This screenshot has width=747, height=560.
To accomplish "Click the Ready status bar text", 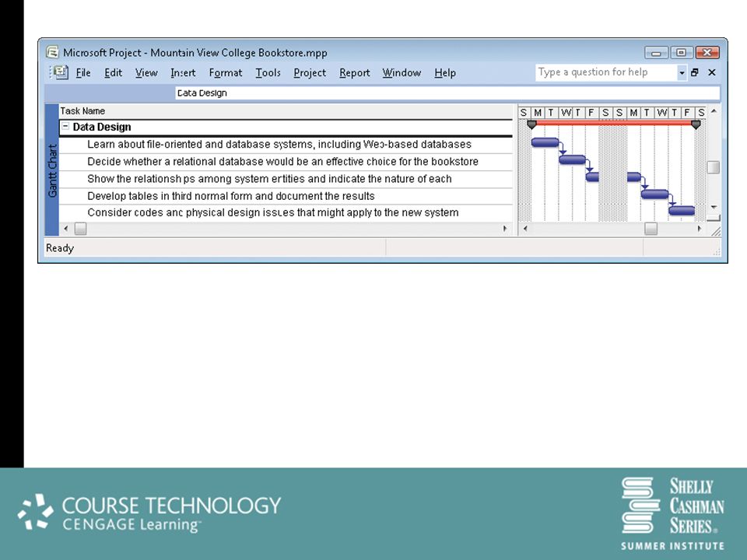I will tap(60, 248).
